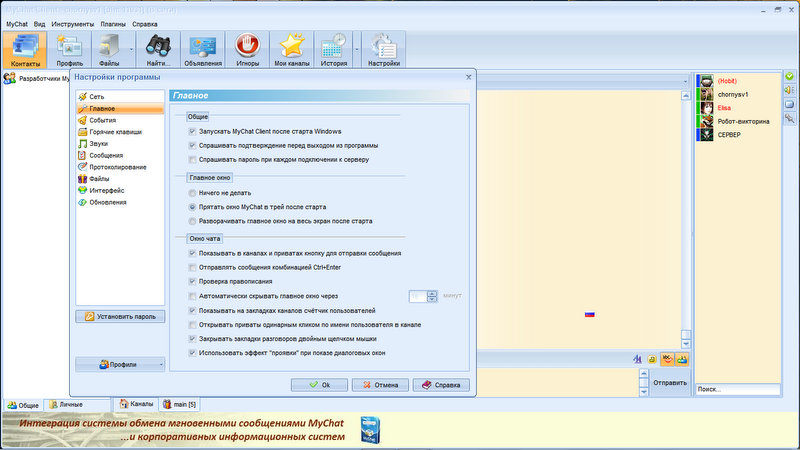800x450 pixels.
Task: Select События settings category
Action: 120,120
